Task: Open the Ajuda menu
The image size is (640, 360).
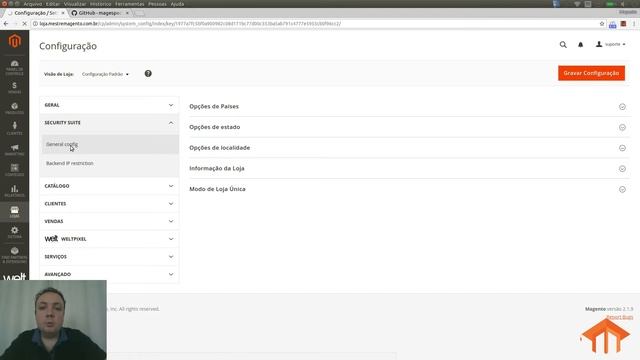Action: (177, 4)
